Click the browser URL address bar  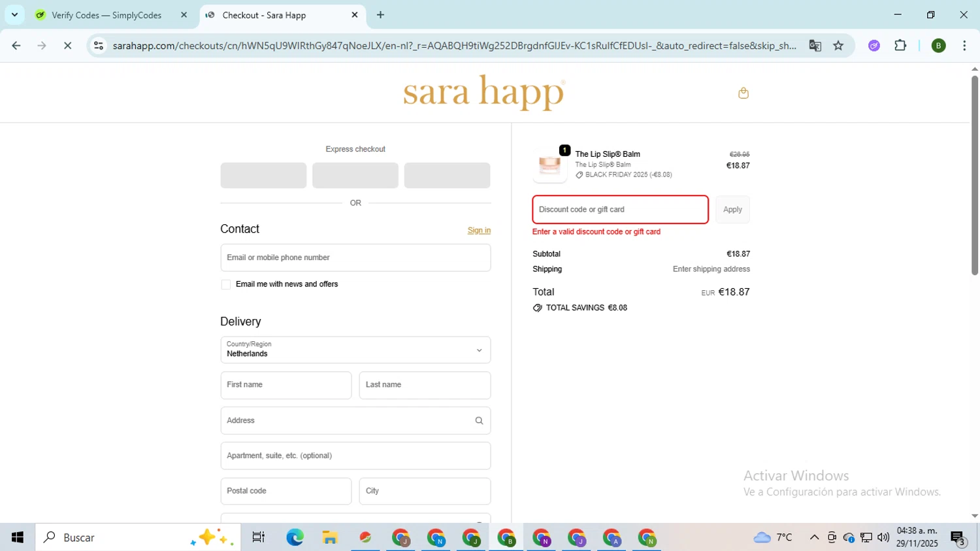tap(454, 46)
